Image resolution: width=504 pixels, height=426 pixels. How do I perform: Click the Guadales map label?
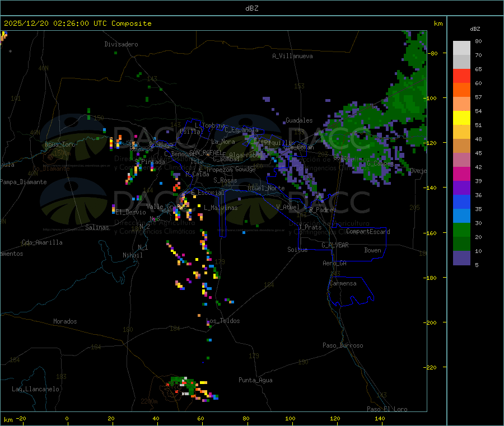[x=299, y=120]
